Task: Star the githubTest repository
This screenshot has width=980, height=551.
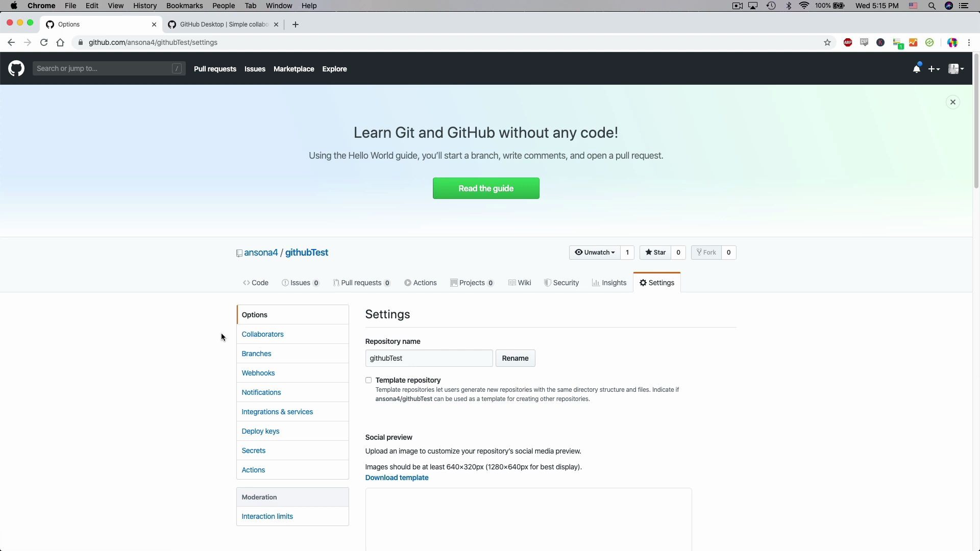Action: [x=655, y=253]
